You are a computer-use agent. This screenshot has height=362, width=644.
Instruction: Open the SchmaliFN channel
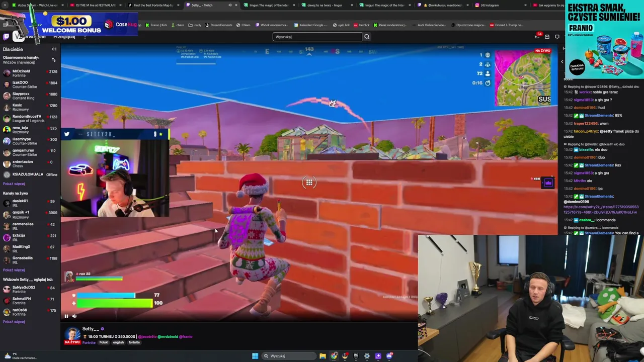(x=30, y=301)
